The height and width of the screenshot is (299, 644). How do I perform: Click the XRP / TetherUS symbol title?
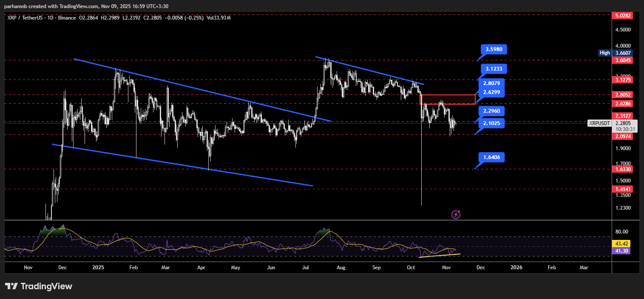point(28,18)
